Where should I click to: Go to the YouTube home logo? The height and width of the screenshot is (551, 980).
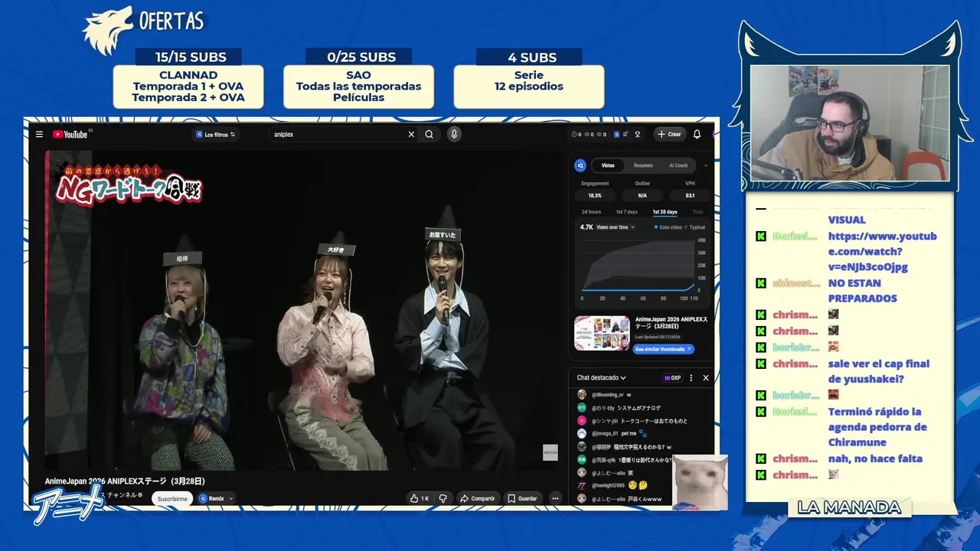click(x=70, y=135)
